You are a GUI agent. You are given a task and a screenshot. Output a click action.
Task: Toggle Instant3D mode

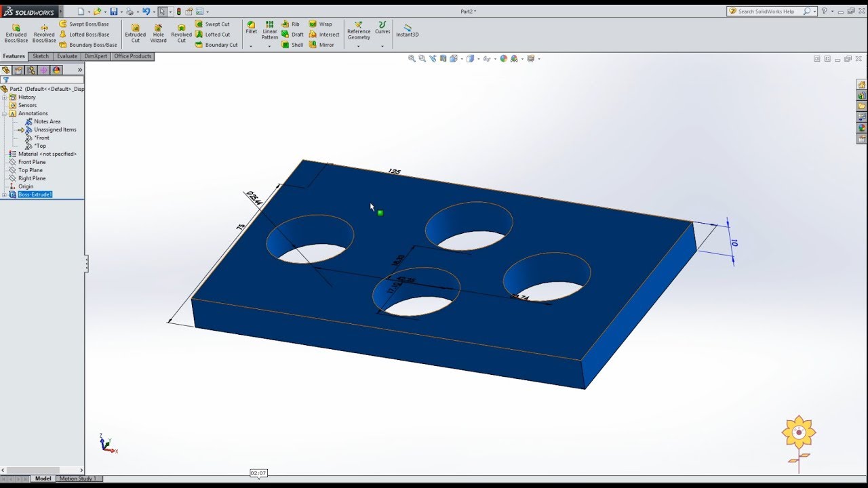pyautogui.click(x=408, y=30)
